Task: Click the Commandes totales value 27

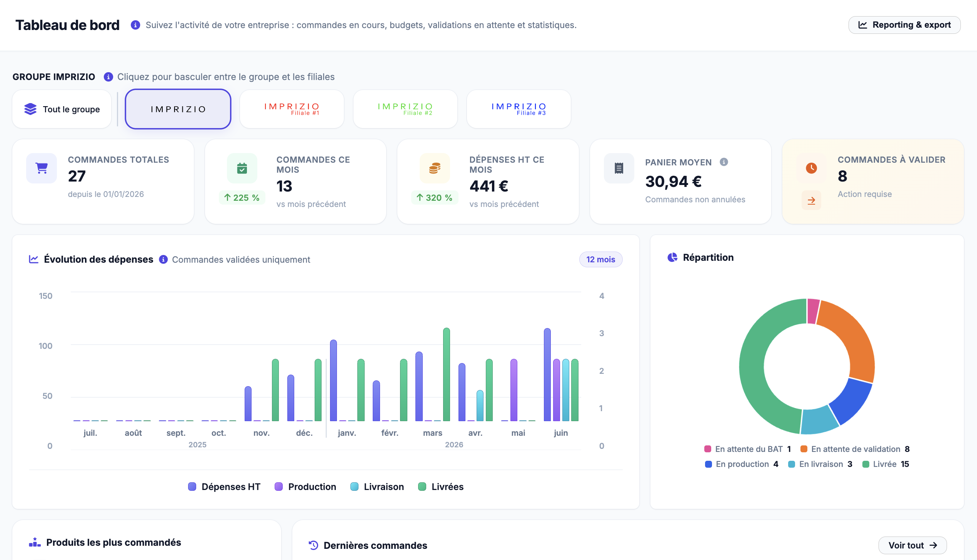Action: 77,176
